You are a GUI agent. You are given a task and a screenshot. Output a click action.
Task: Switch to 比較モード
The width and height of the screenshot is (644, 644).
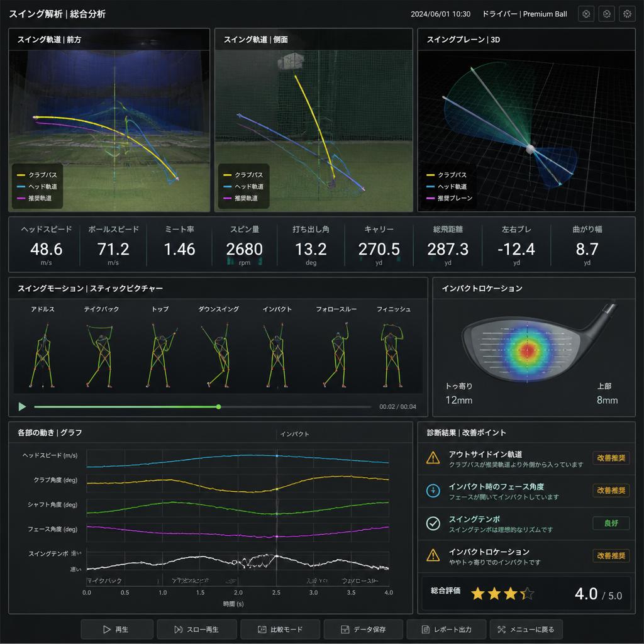[x=280, y=629]
